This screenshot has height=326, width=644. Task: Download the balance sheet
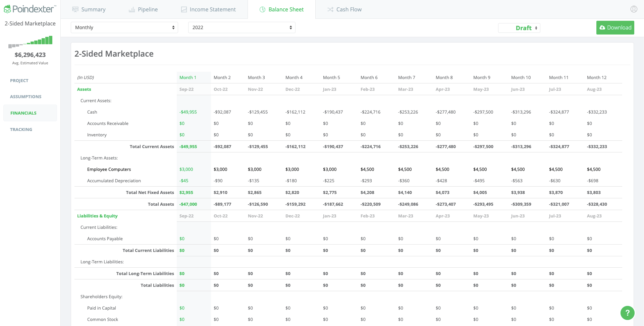[615, 27]
